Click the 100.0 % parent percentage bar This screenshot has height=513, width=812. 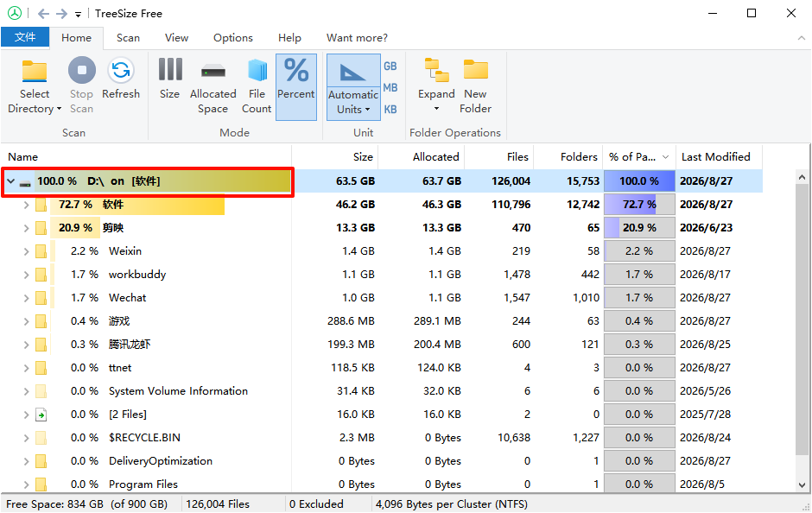(639, 181)
